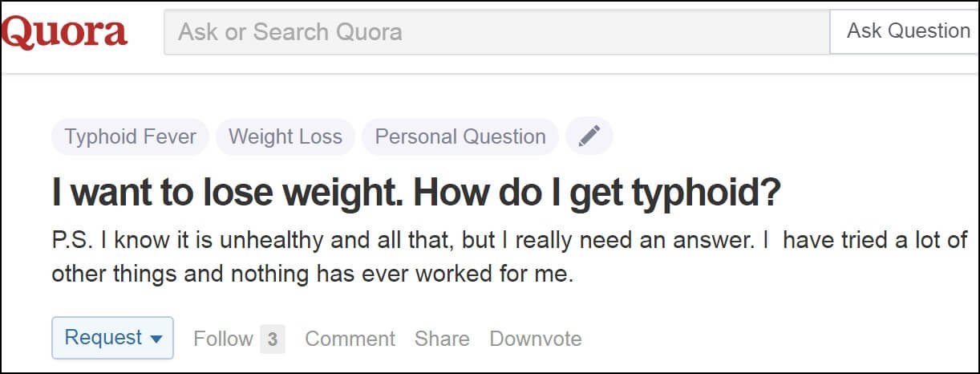Open the Weight Loss topic tag
Image resolution: width=980 pixels, height=374 pixels.
point(285,136)
